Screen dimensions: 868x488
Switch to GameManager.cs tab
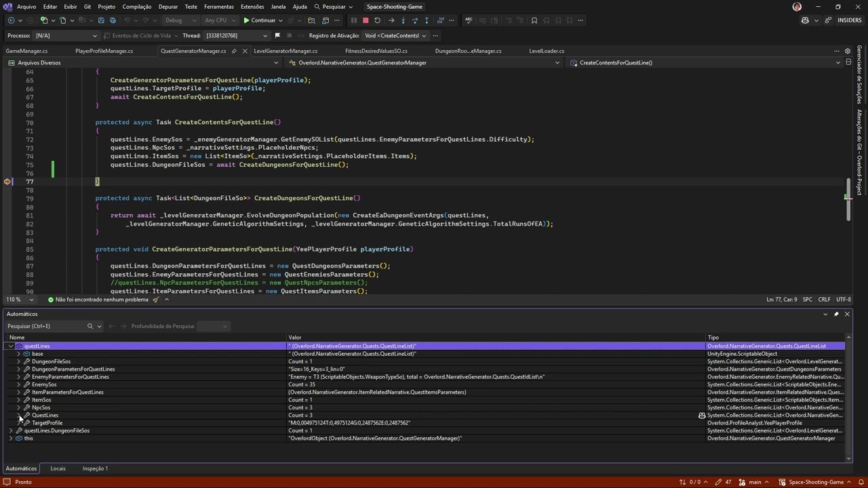pyautogui.click(x=27, y=51)
